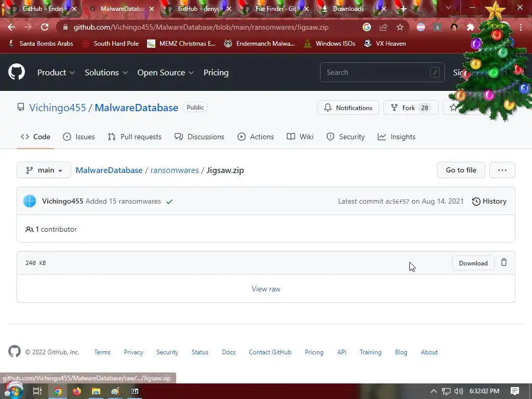Bookmark this page with the star icon

(x=400, y=27)
